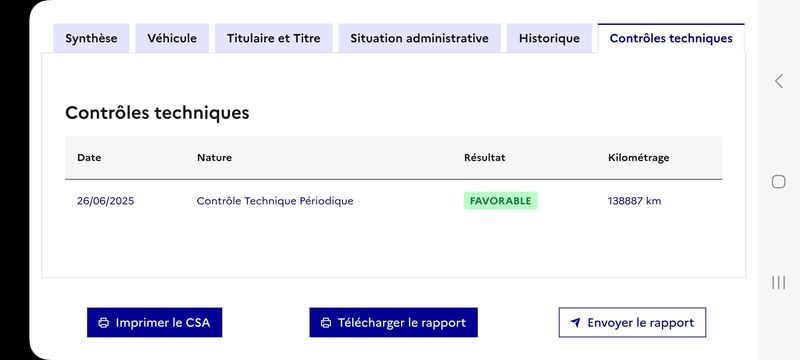Image resolution: width=800 pixels, height=360 pixels.
Task: Select the Contrôles techniques tab
Action: [x=671, y=38]
